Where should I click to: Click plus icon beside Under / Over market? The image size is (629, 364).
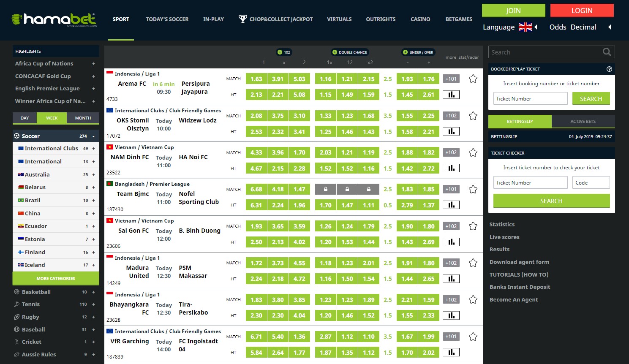click(x=405, y=52)
